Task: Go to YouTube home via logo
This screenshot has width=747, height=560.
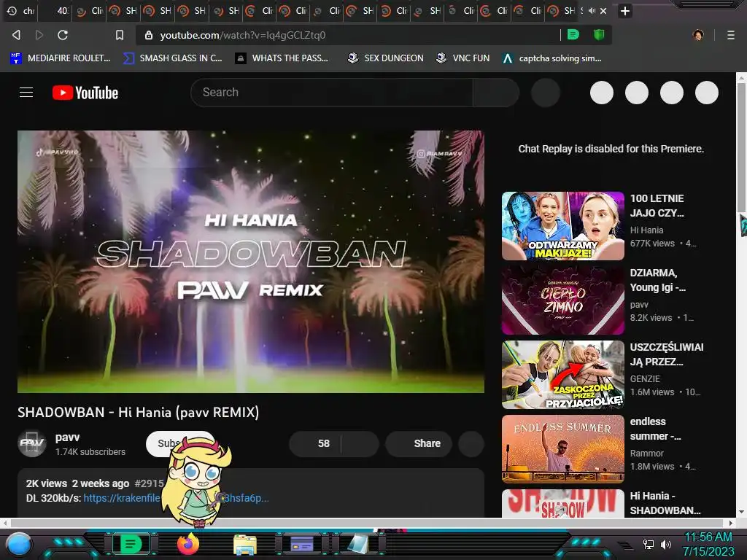Action: click(85, 93)
